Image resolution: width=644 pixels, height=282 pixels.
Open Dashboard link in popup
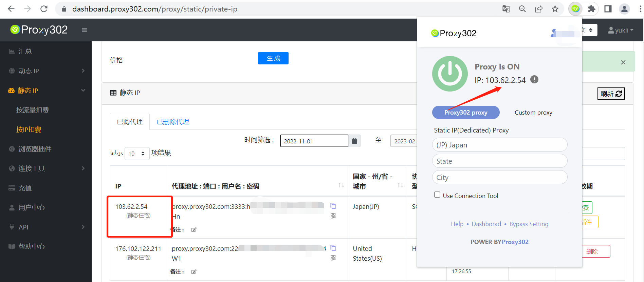pos(486,224)
